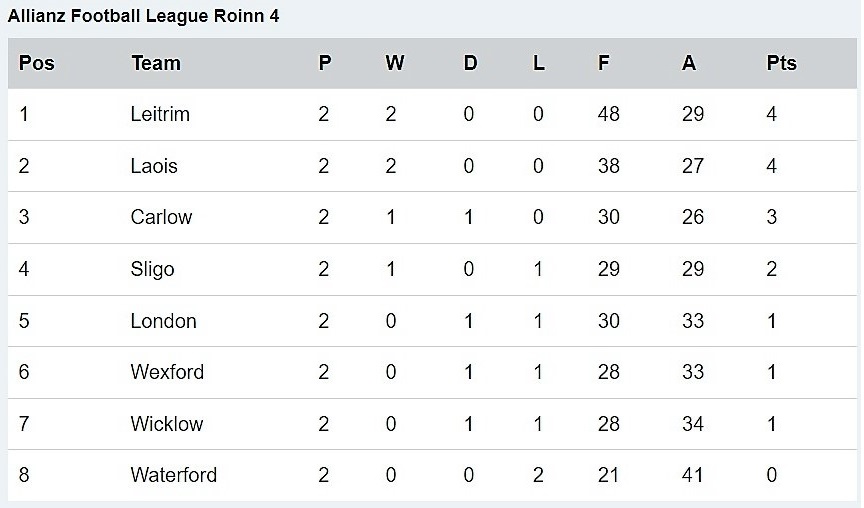Click the D (draws) column header

(x=470, y=63)
